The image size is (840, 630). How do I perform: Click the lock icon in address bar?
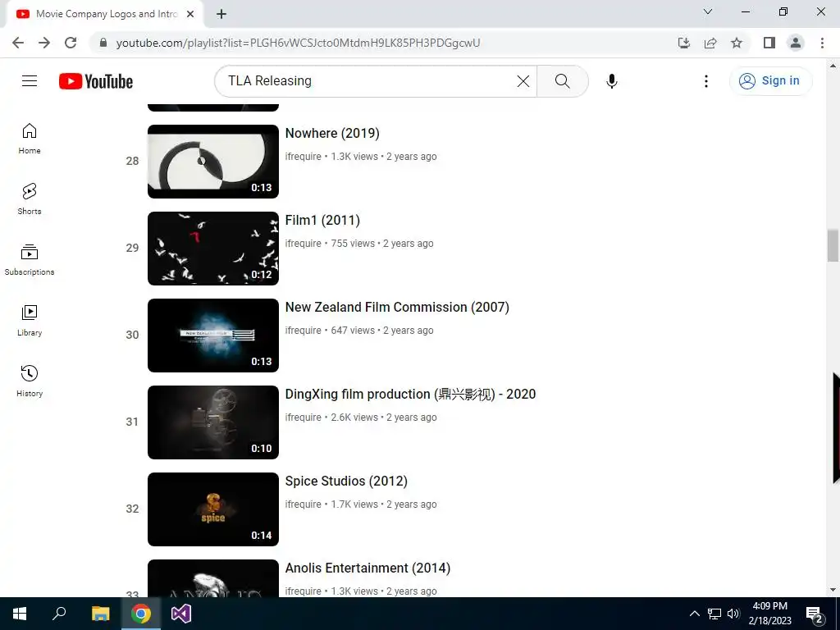tap(103, 43)
